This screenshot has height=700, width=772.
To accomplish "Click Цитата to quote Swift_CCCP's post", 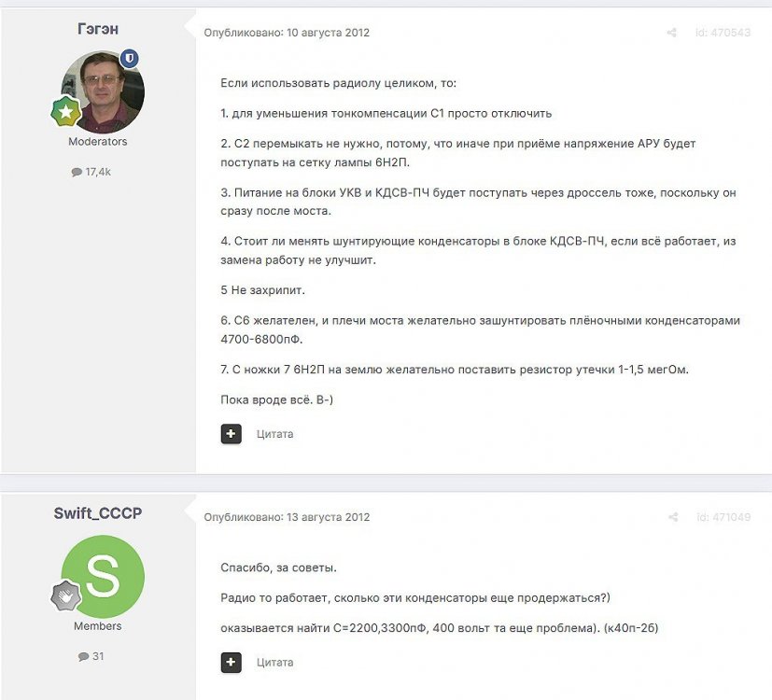I will click(x=274, y=663).
